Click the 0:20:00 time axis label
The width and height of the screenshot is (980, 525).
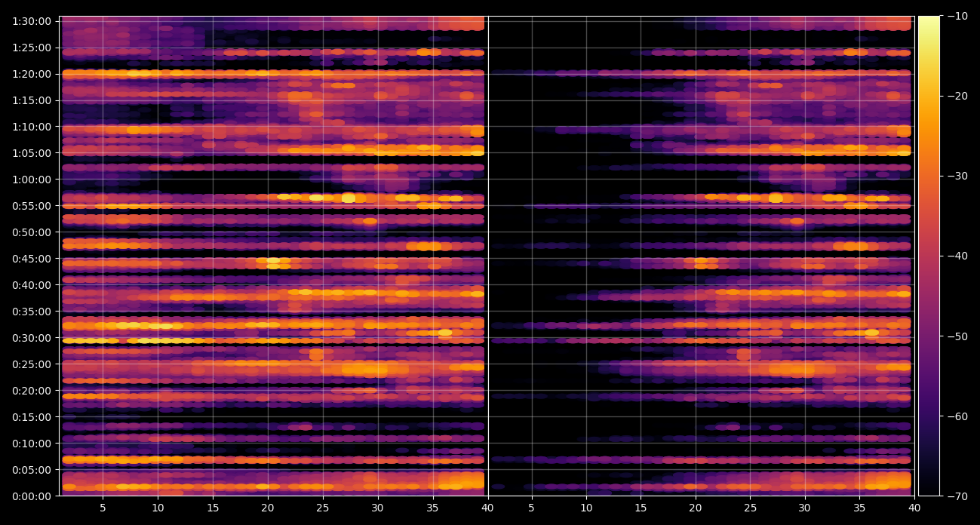[32, 391]
